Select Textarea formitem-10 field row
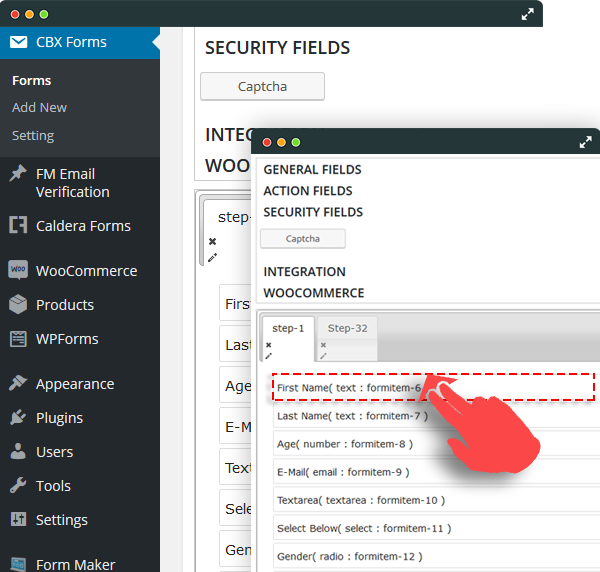This screenshot has width=600, height=572. coord(436,500)
